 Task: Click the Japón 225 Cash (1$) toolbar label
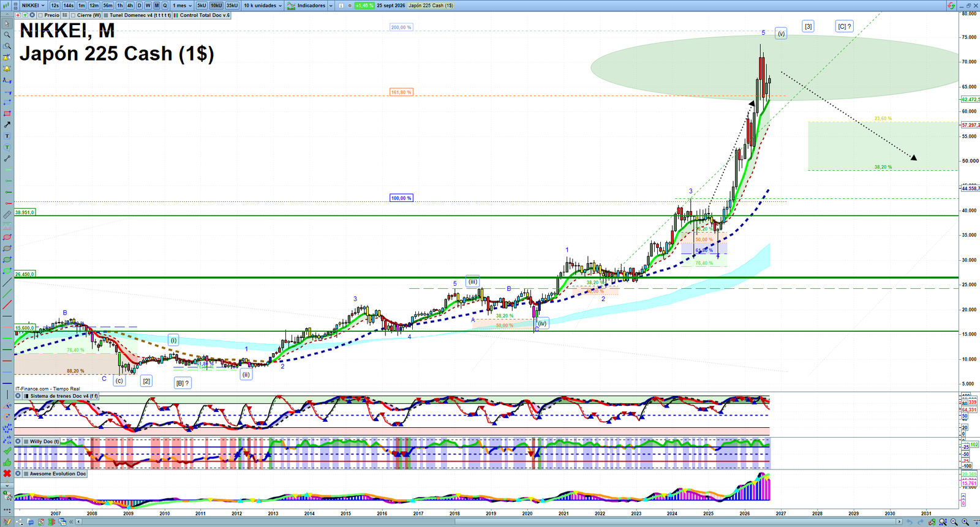(431, 6)
